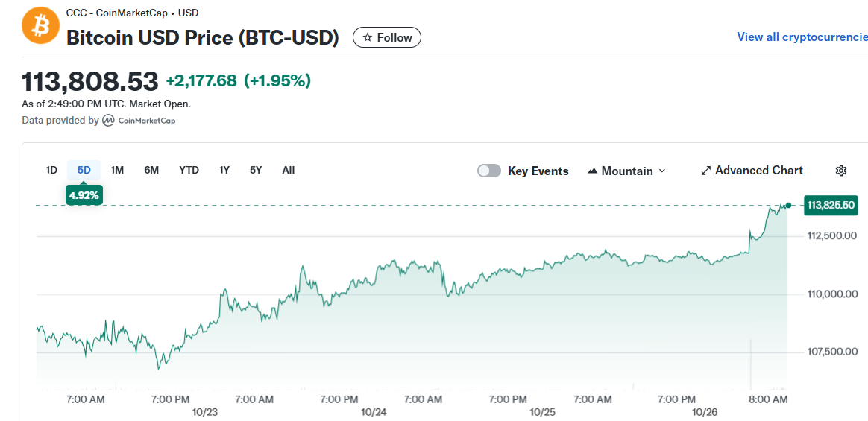868x421 pixels.
Task: Select the 5Y time range
Action: tap(256, 170)
